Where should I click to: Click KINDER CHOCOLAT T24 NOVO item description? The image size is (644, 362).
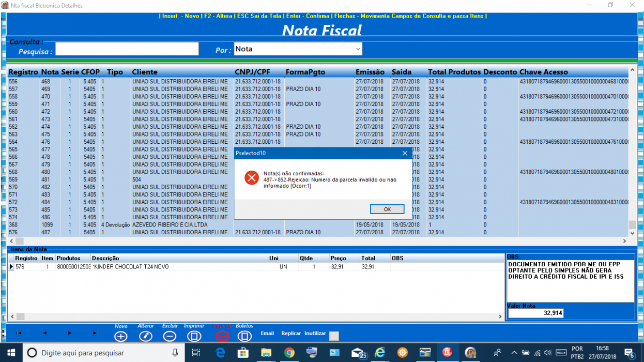(x=131, y=267)
